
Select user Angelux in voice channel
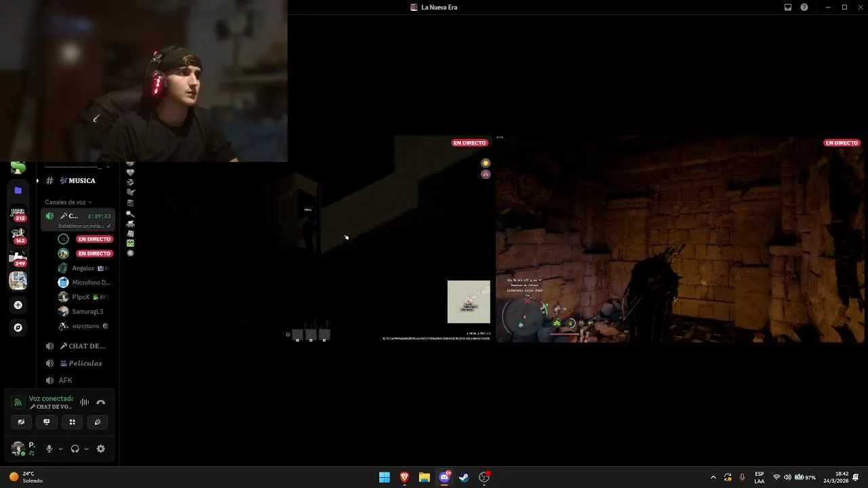[x=85, y=268]
